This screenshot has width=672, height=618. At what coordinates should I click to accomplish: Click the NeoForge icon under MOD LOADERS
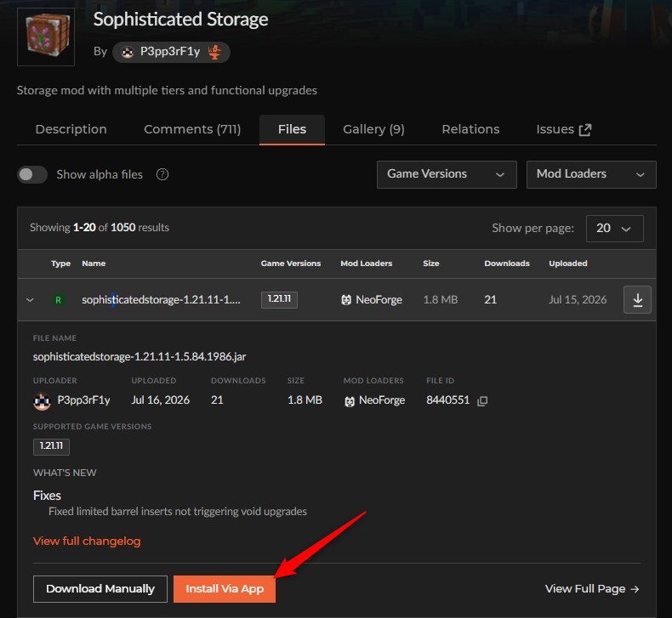(x=350, y=401)
